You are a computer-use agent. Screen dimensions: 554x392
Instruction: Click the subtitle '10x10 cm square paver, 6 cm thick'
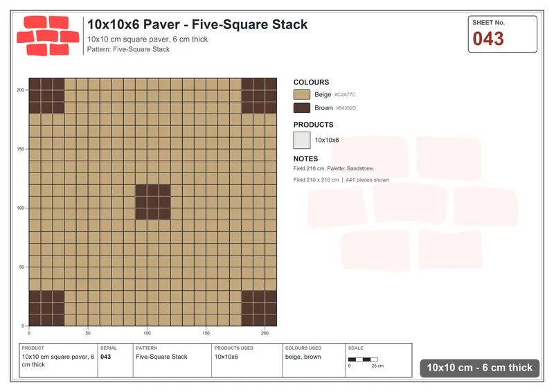pyautogui.click(x=148, y=39)
